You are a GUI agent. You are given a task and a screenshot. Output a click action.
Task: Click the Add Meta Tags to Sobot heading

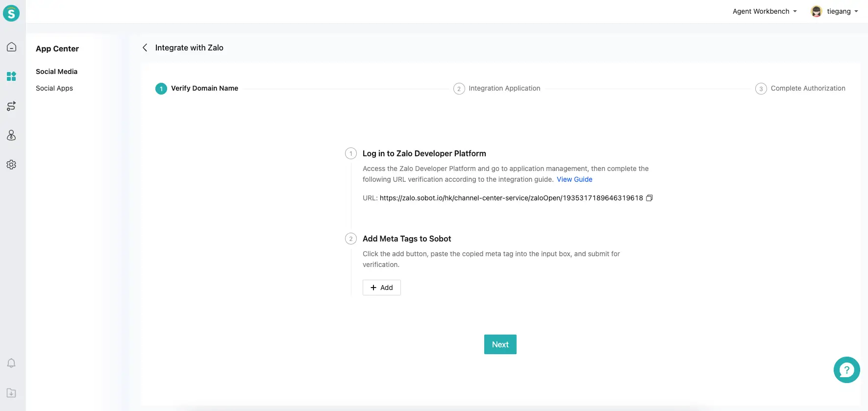click(407, 239)
